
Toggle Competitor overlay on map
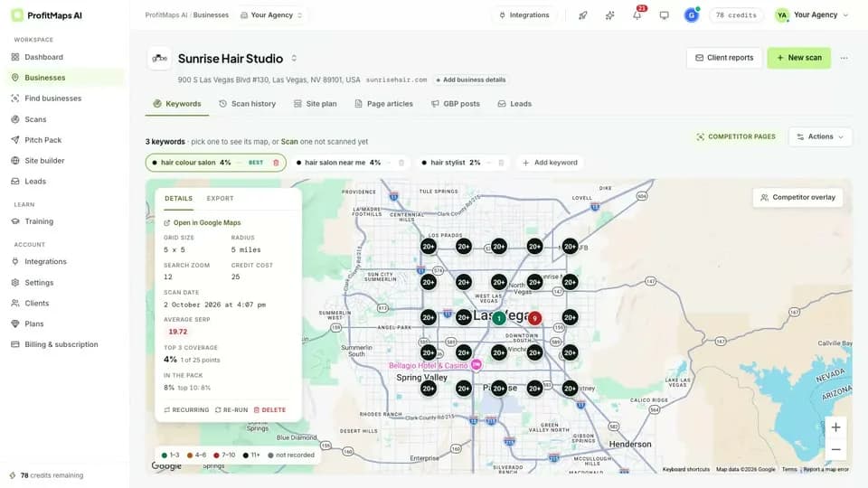(x=797, y=198)
